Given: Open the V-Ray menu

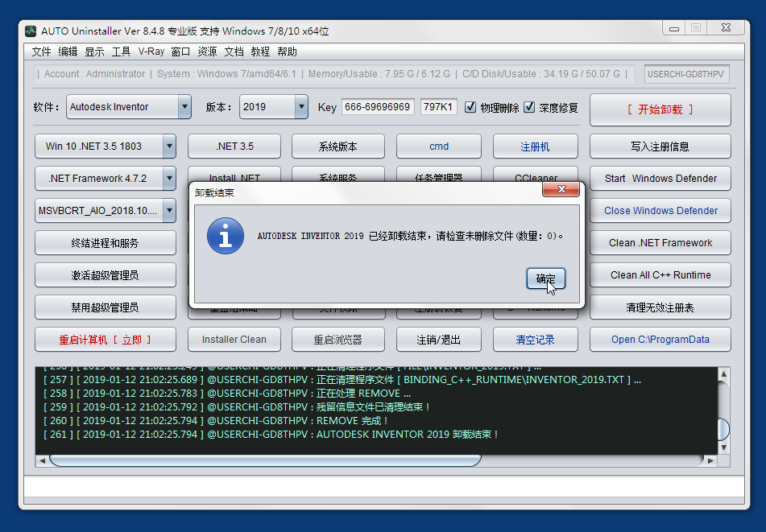Looking at the screenshot, I should tap(151, 52).
